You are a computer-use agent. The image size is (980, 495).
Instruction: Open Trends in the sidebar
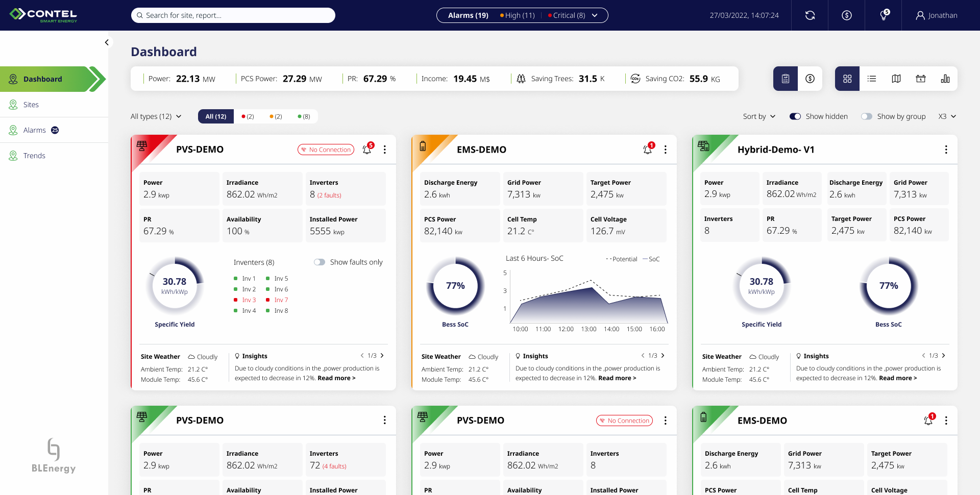point(54,156)
